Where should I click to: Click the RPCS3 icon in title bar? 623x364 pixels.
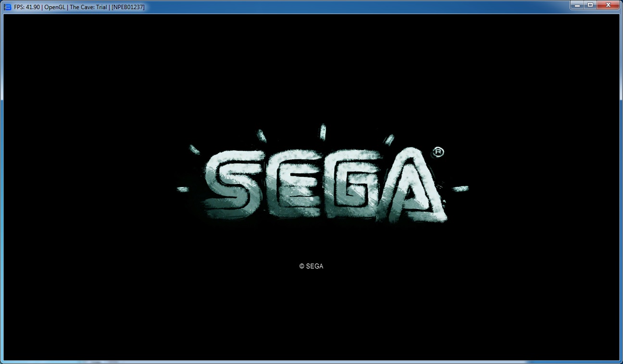tap(7, 7)
